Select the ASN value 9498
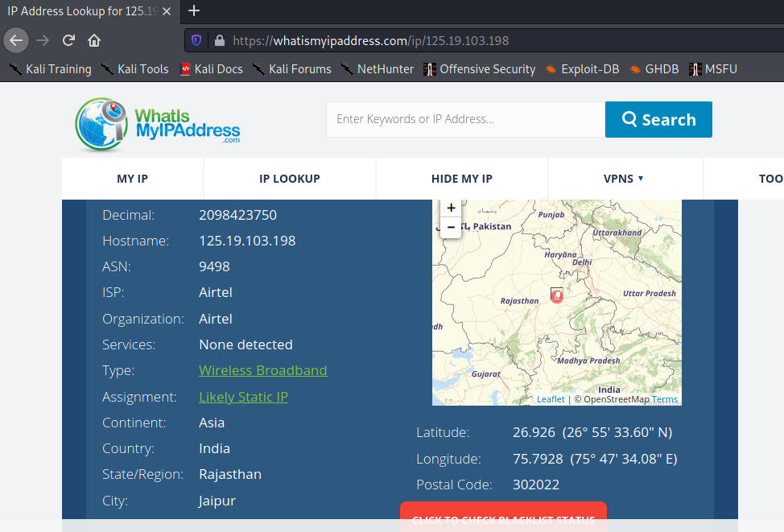Viewport: 784px width, 532px height. pyautogui.click(x=214, y=266)
